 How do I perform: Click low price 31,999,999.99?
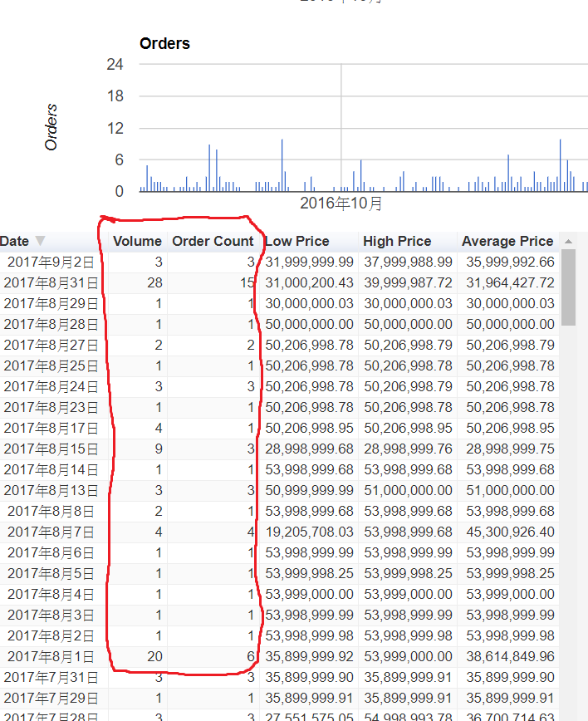pyautogui.click(x=310, y=262)
